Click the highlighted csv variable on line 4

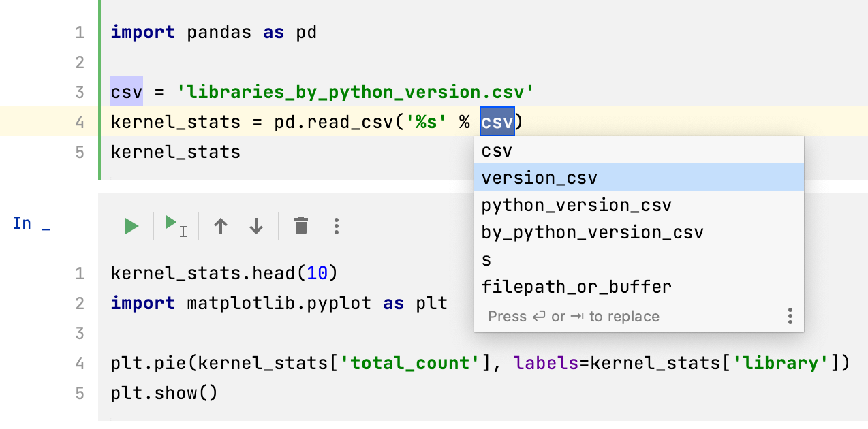click(497, 121)
